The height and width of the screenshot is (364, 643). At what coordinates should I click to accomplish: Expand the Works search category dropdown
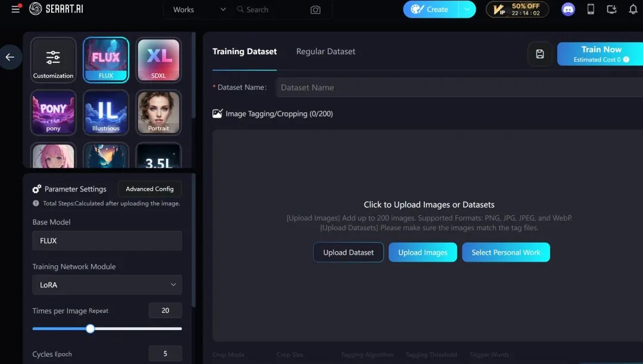199,10
